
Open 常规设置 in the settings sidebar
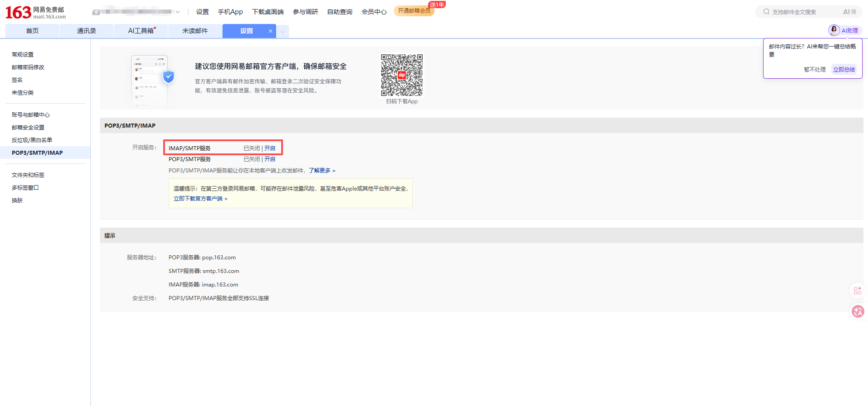coord(23,54)
